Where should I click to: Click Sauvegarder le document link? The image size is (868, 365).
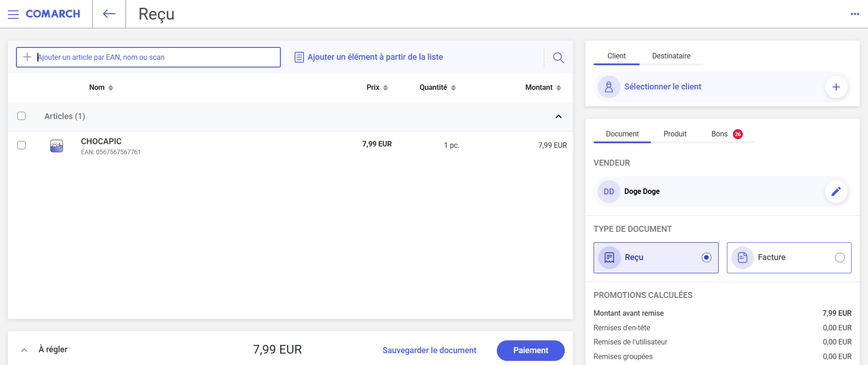(429, 350)
